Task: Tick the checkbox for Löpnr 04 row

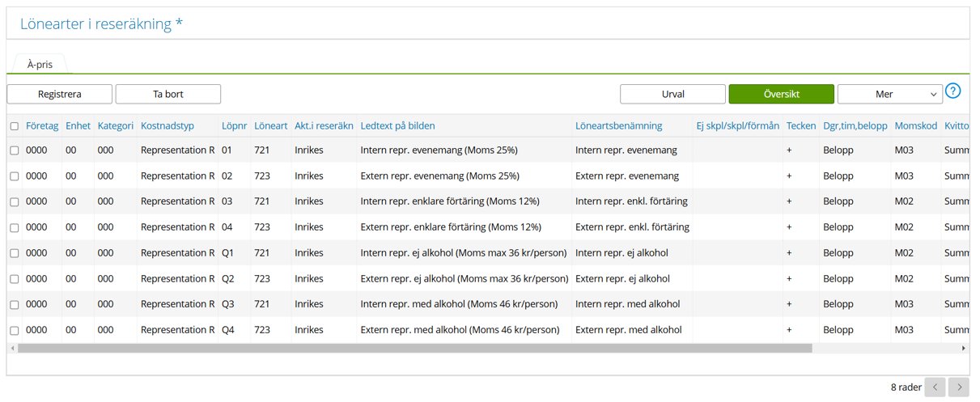Action: click(15, 227)
